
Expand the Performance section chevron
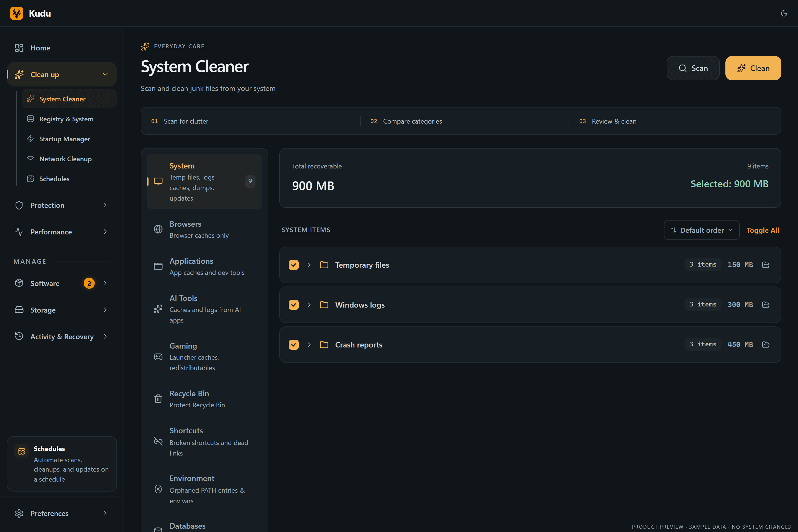pos(105,232)
